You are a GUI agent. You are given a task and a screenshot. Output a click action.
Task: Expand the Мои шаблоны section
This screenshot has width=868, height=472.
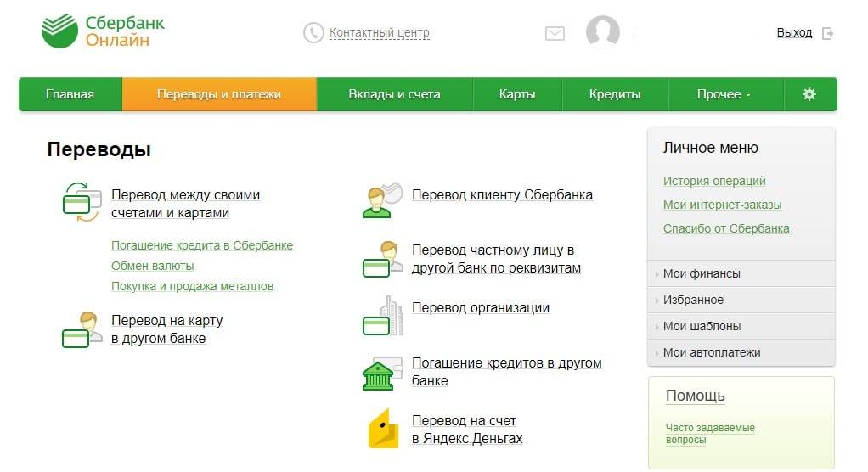702,326
